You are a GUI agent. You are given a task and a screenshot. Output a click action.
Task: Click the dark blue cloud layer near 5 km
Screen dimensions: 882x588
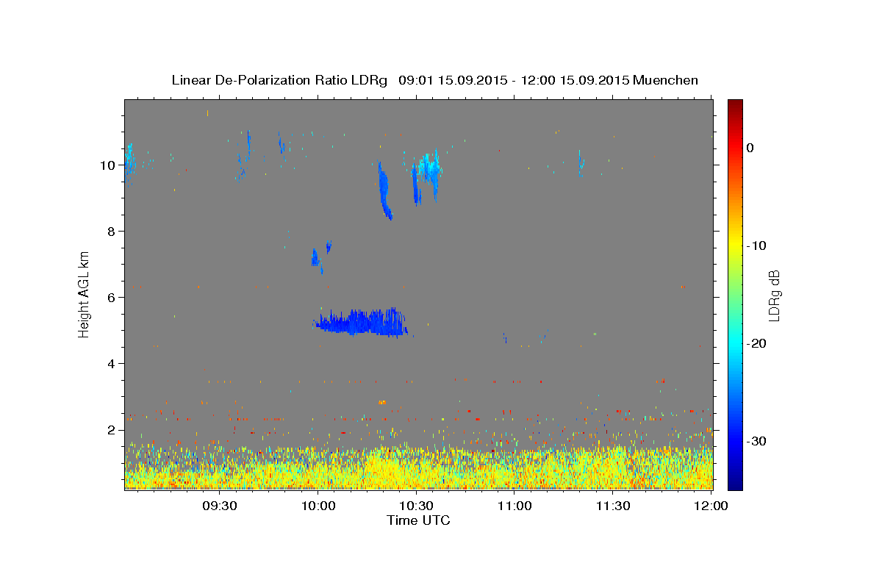pos(361,323)
